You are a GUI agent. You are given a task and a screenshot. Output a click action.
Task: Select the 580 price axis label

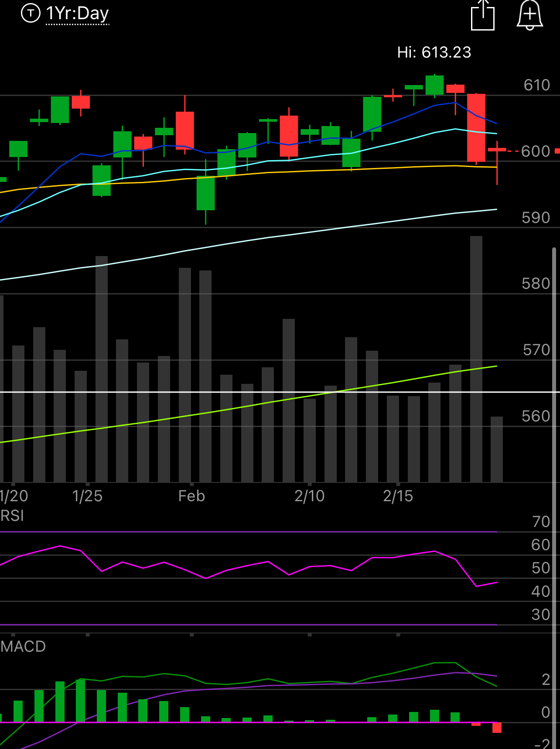coord(536,284)
